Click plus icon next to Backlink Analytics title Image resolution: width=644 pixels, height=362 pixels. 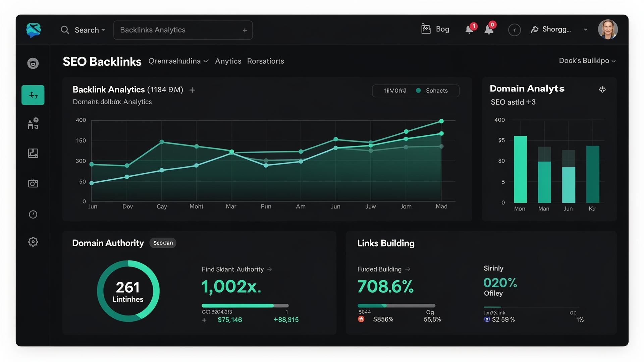point(192,90)
